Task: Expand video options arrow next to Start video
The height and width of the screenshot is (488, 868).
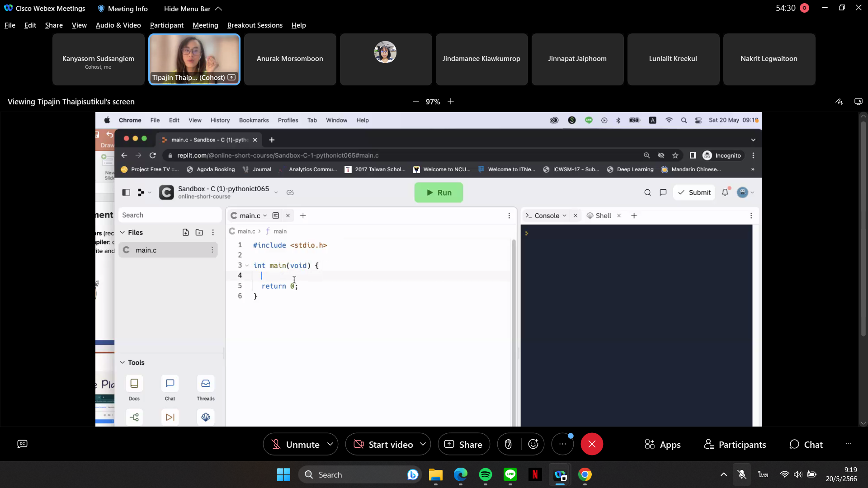Action: [423, 444]
